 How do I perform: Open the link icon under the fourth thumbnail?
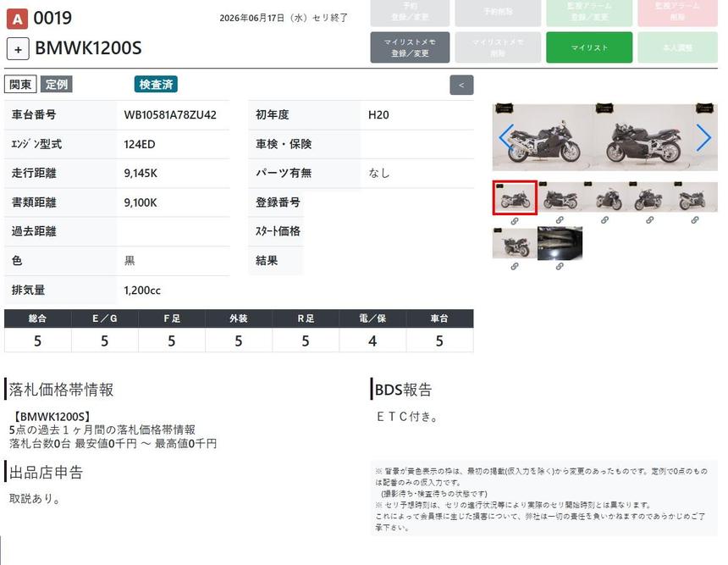[649, 220]
